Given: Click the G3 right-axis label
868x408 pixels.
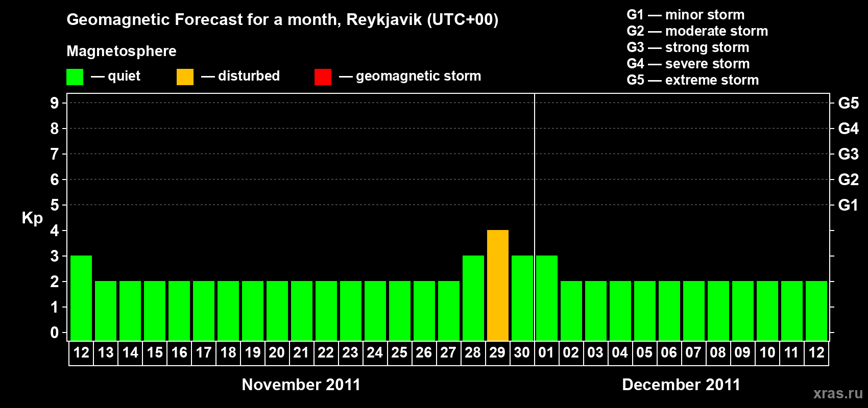Looking at the screenshot, I should click(849, 154).
